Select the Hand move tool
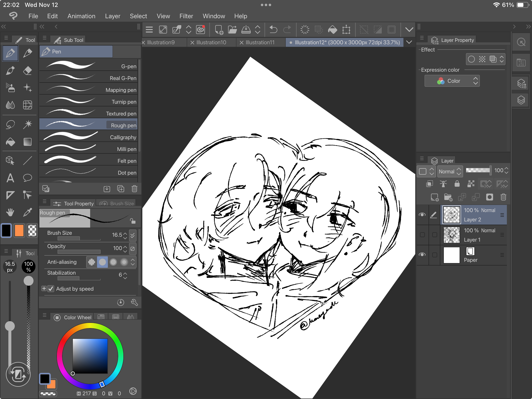This screenshot has width=532, height=399. tap(10, 212)
